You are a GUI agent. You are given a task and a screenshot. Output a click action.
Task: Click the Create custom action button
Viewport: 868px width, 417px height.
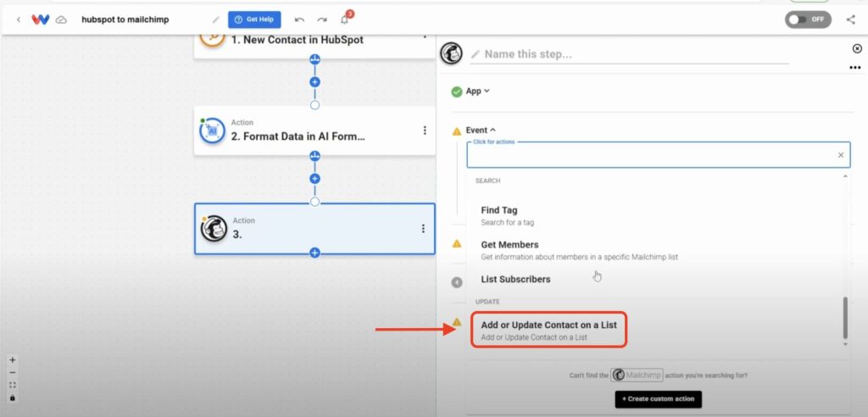coord(658,398)
